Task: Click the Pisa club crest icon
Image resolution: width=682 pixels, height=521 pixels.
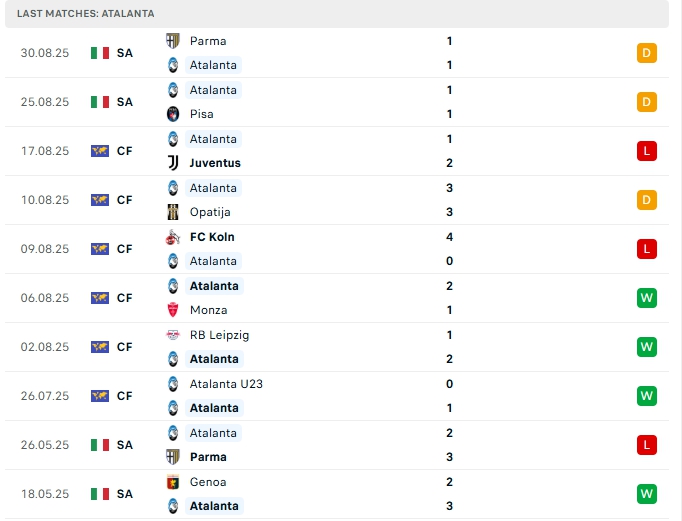Action: point(173,114)
